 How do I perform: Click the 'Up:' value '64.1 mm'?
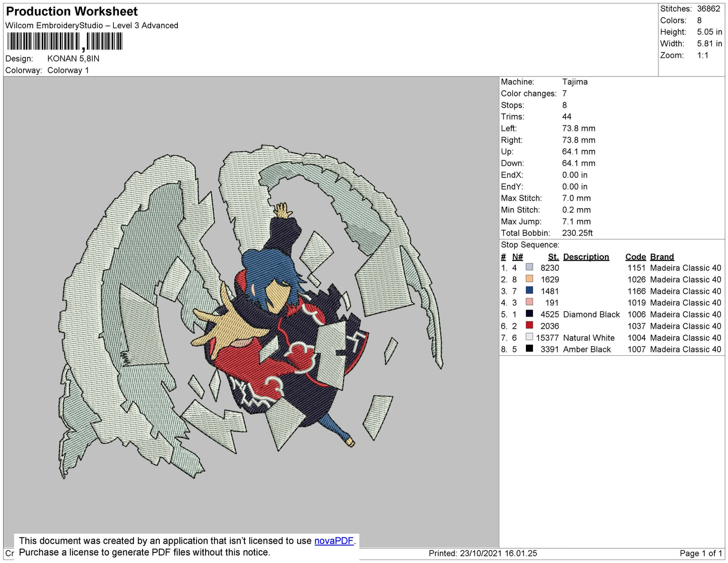(x=579, y=151)
